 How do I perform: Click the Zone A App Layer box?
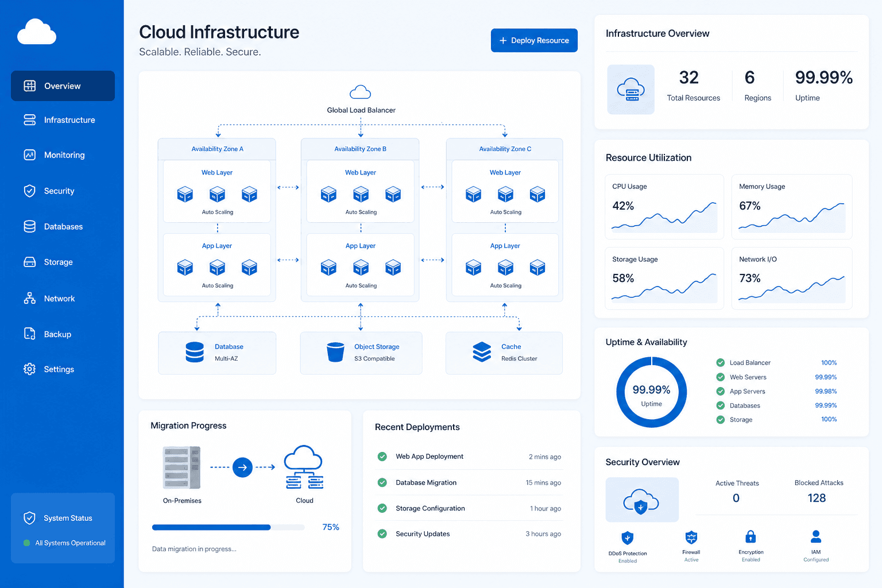pyautogui.click(x=217, y=264)
